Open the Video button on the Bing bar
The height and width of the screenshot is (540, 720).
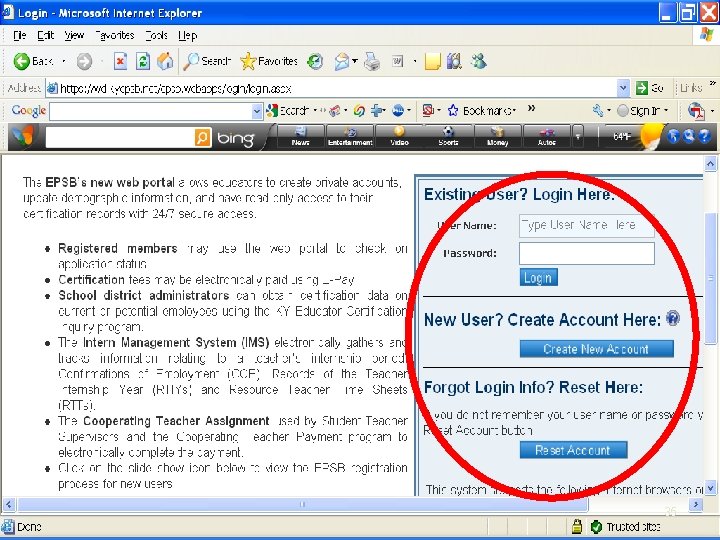(x=399, y=136)
